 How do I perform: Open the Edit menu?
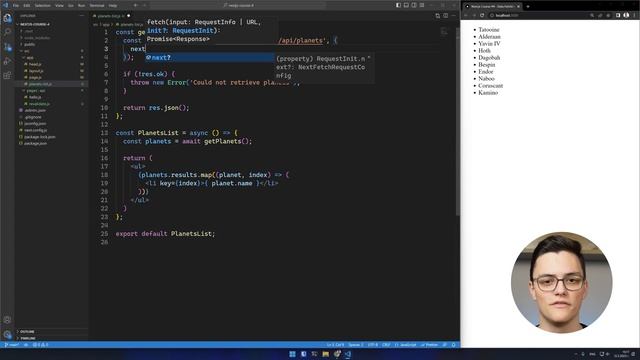point(27,6)
